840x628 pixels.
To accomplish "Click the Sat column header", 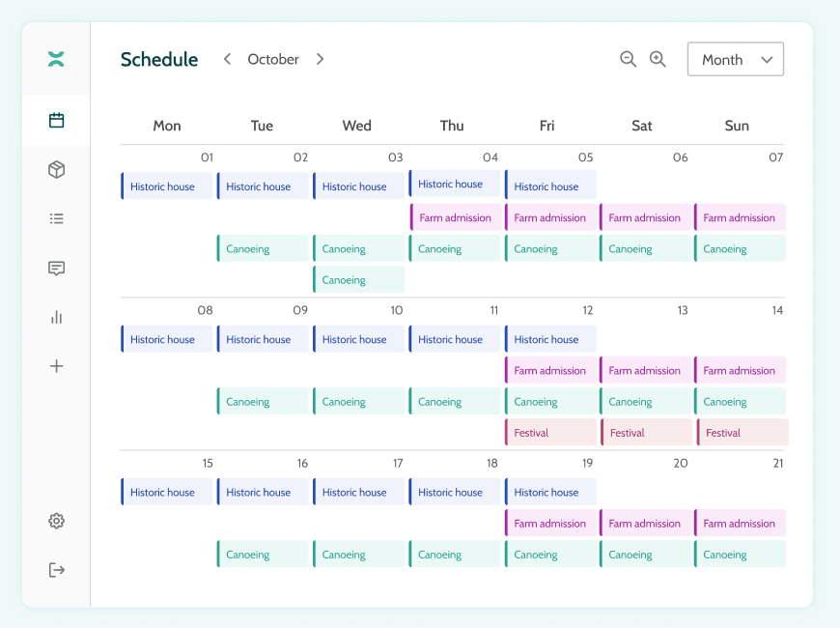I will (642, 126).
